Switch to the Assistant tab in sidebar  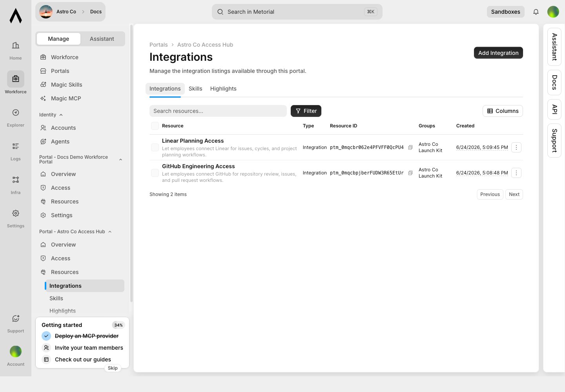tap(102, 39)
